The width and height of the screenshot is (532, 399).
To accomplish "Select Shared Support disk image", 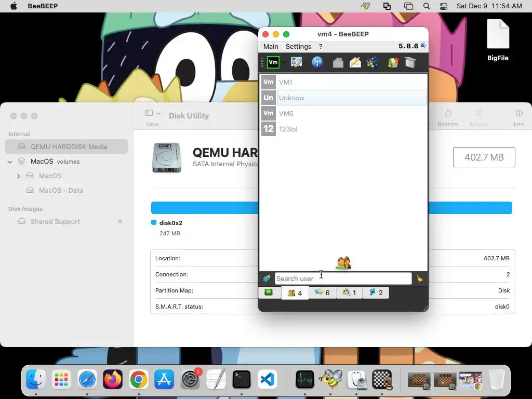I will pos(55,221).
